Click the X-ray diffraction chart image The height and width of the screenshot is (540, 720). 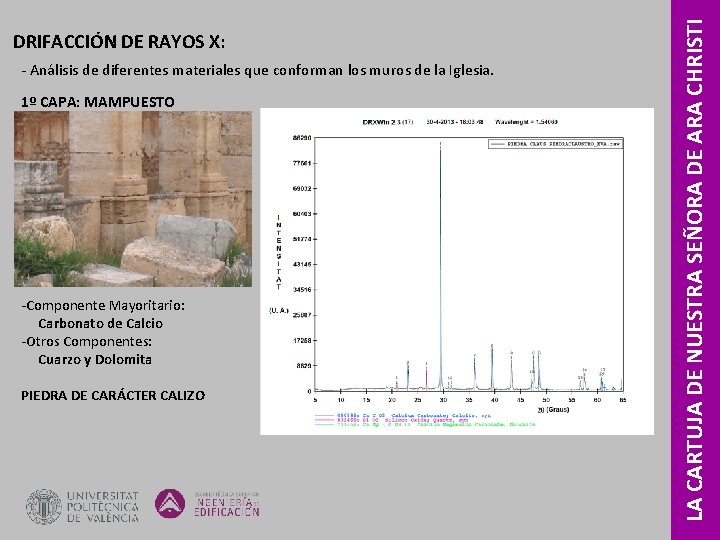pos(457,271)
